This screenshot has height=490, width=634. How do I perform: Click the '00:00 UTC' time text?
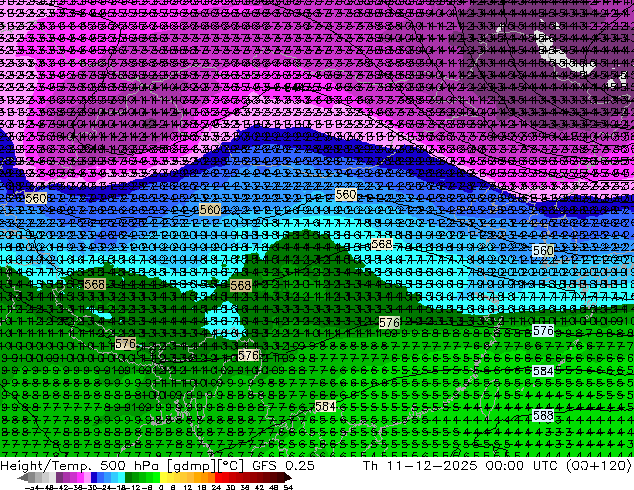click(x=522, y=466)
